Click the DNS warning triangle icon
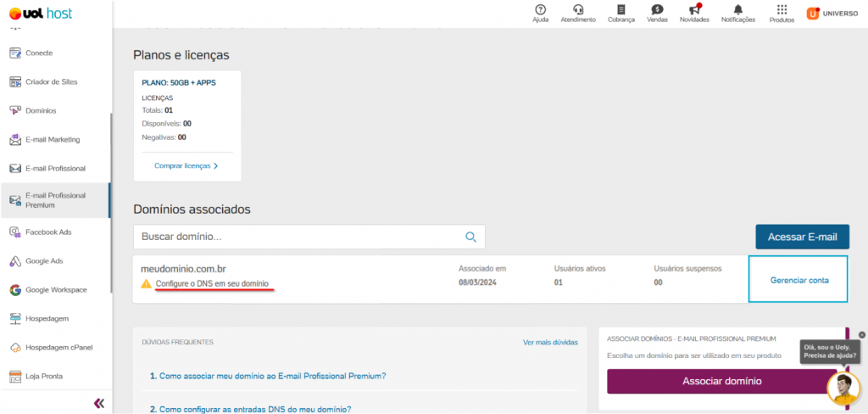868x414 pixels. (x=146, y=283)
